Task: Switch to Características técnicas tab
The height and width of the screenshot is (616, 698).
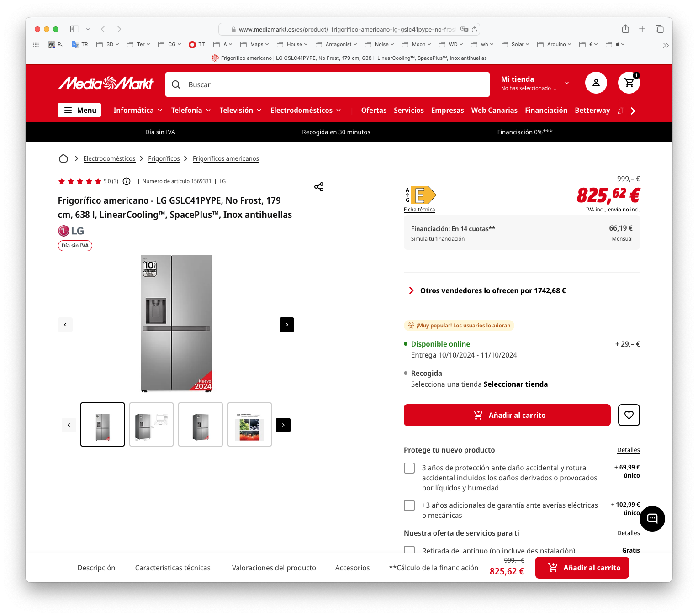Action: pyautogui.click(x=173, y=568)
